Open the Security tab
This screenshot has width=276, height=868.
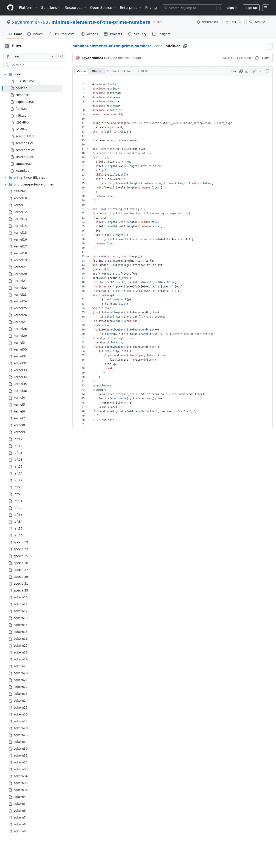click(x=137, y=34)
